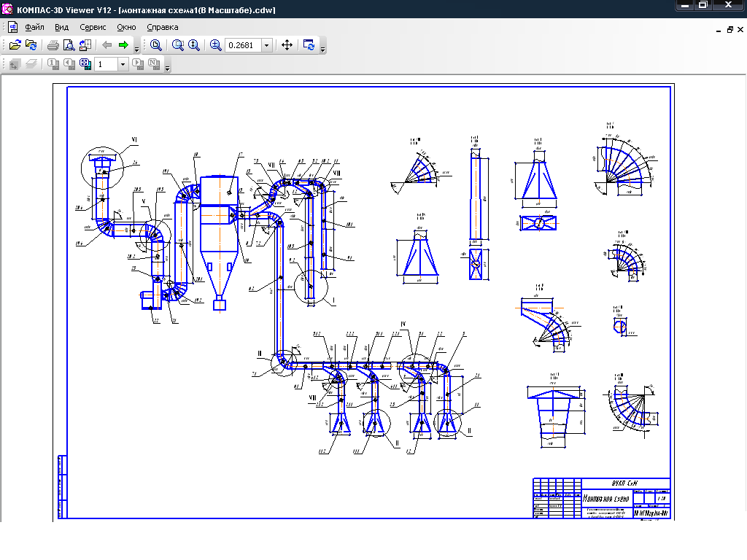Open the Окно menu
The height and width of the screenshot is (560, 747).
126,27
